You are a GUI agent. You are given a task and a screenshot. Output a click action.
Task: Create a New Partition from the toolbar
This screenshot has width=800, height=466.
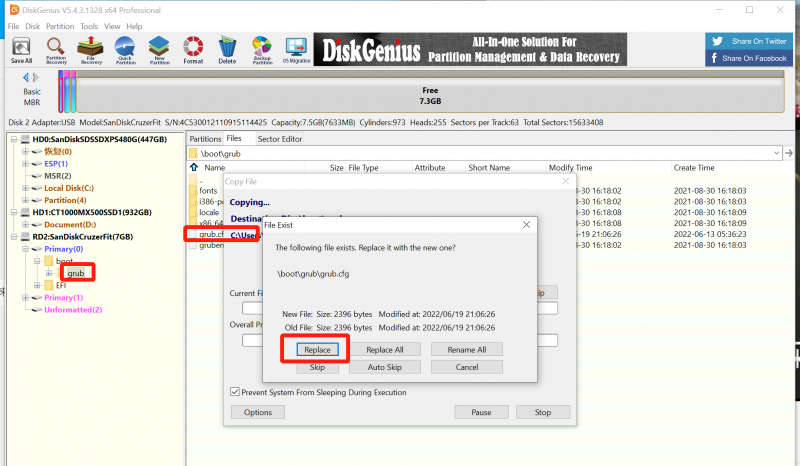click(x=159, y=50)
